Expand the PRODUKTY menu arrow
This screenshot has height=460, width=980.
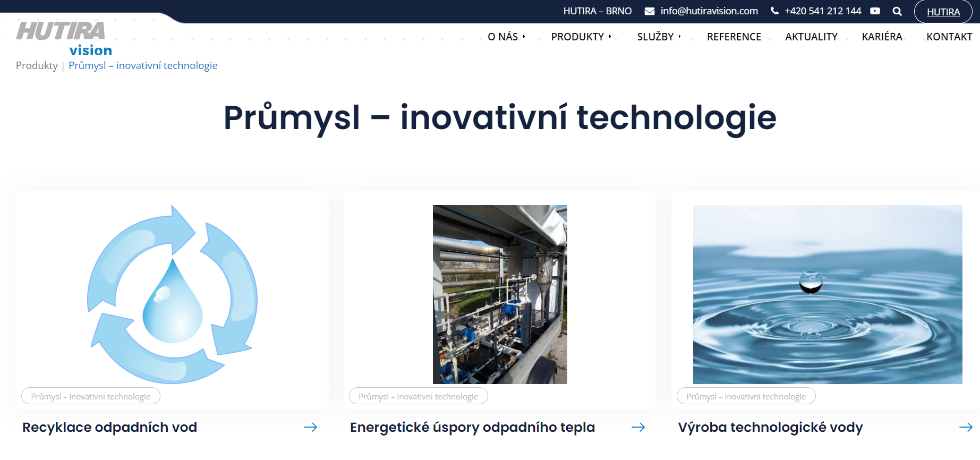[610, 37]
